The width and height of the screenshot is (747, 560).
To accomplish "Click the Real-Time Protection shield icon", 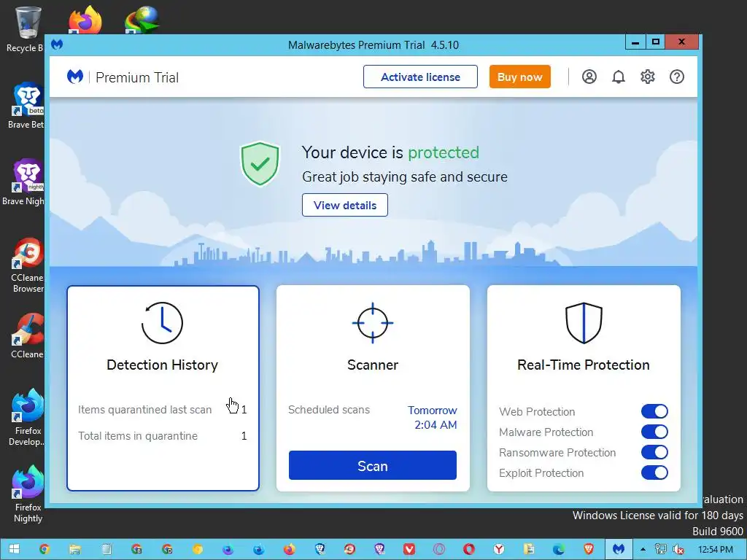I will [584, 323].
